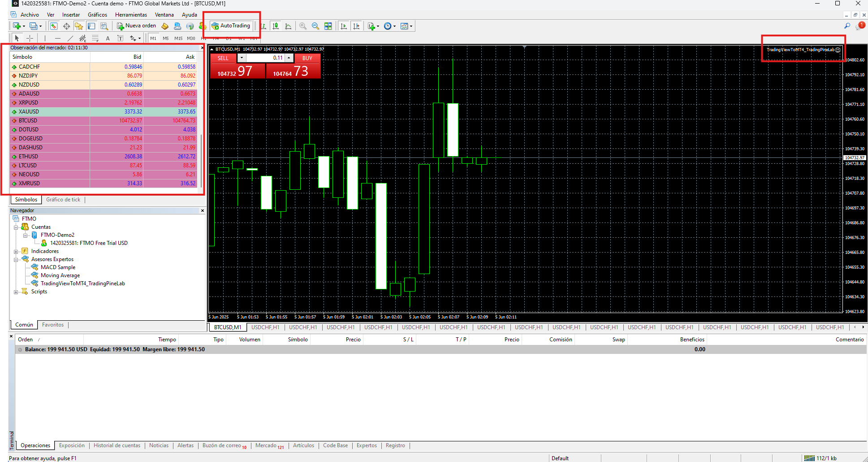Toggle the Market Watch panel button

coord(54,26)
